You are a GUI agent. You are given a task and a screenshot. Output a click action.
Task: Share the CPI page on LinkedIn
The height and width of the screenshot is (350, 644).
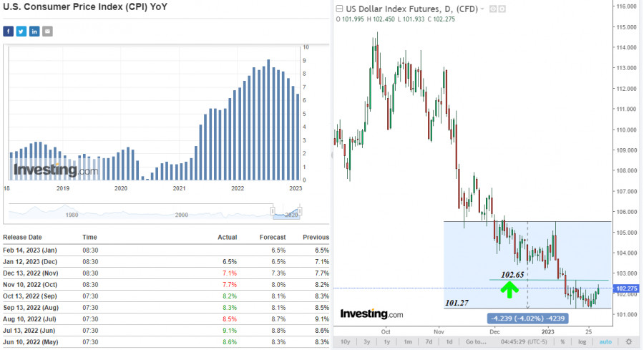[34, 31]
